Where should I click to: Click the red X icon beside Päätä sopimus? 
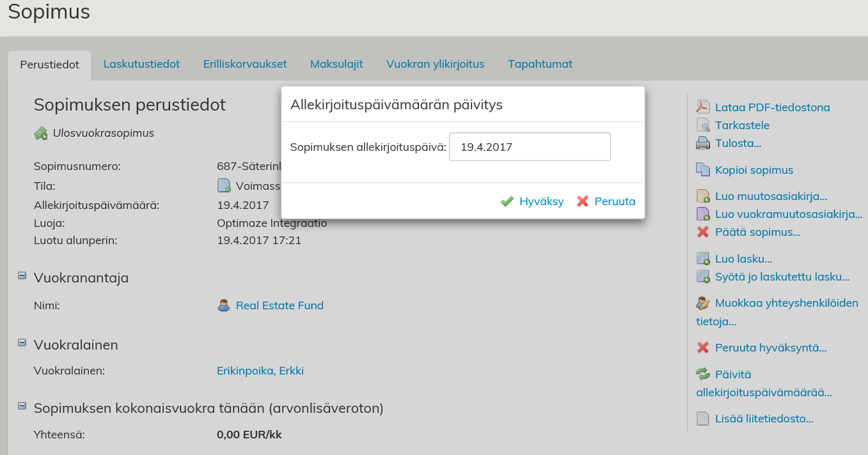point(703,232)
